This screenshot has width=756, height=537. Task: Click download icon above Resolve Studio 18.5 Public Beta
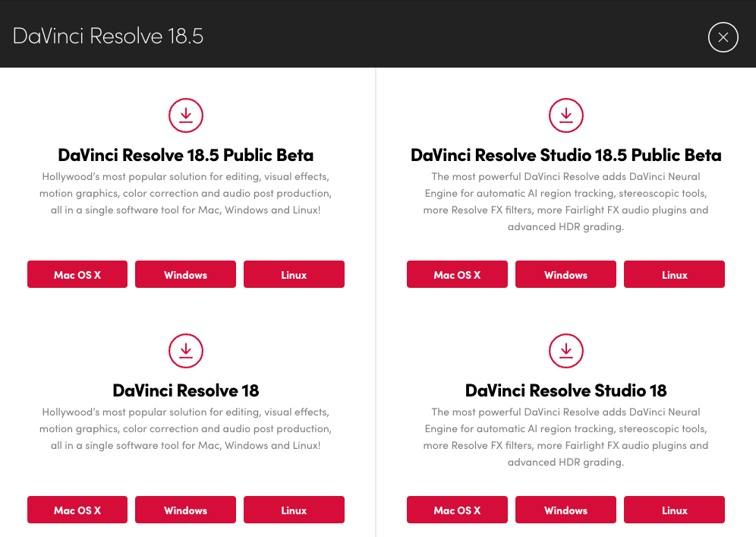click(x=565, y=115)
